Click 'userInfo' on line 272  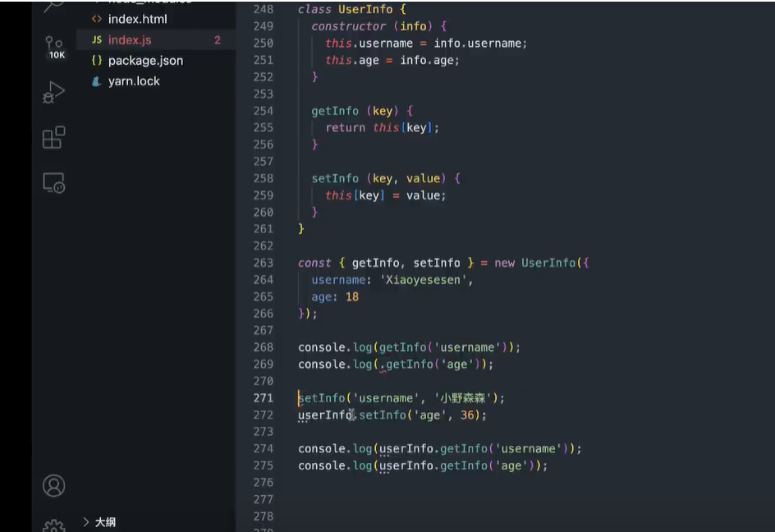pyautogui.click(x=325, y=415)
